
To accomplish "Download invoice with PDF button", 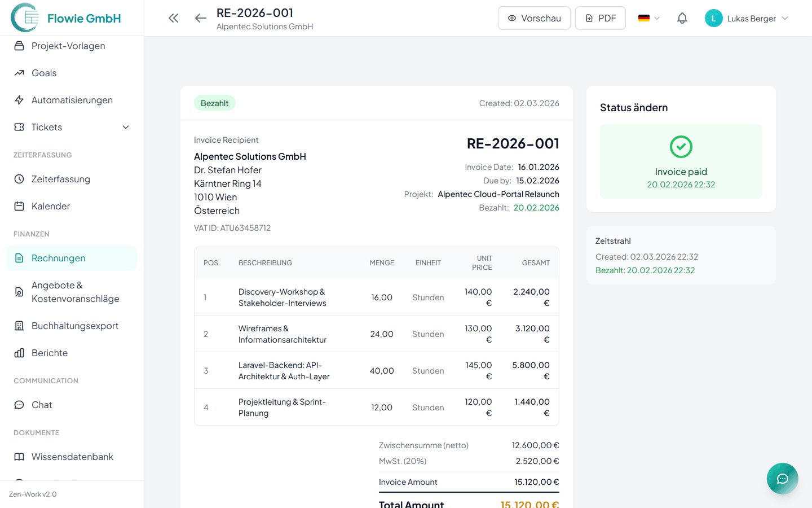I will (x=600, y=18).
